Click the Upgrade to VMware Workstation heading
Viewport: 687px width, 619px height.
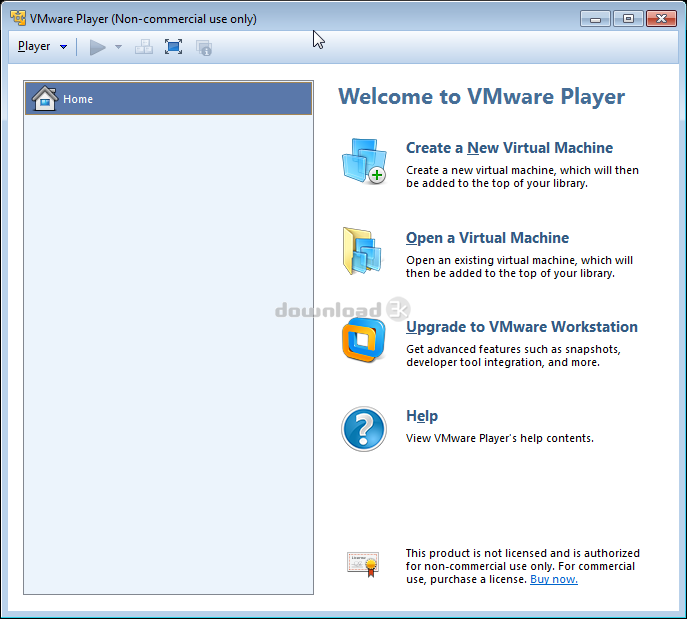click(x=521, y=327)
